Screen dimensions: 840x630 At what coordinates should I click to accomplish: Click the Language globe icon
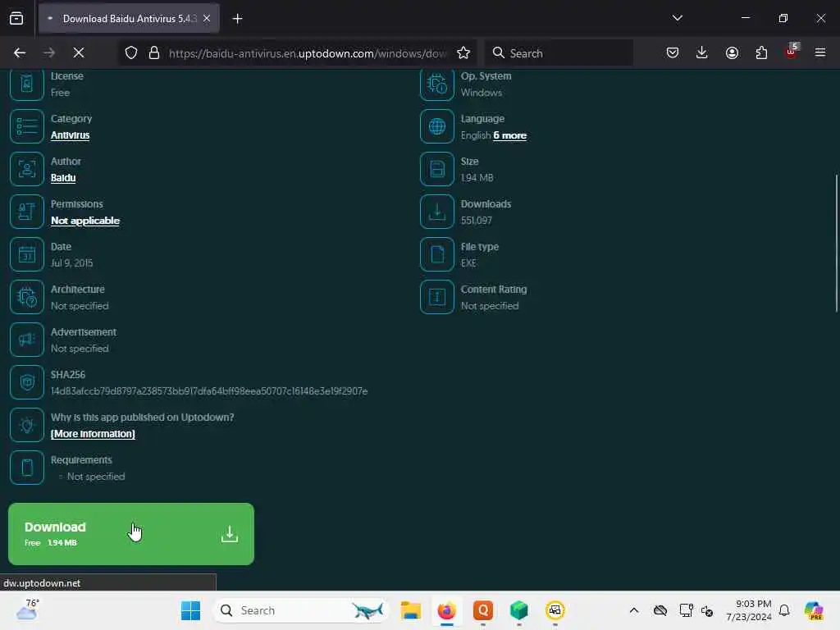tap(436, 126)
